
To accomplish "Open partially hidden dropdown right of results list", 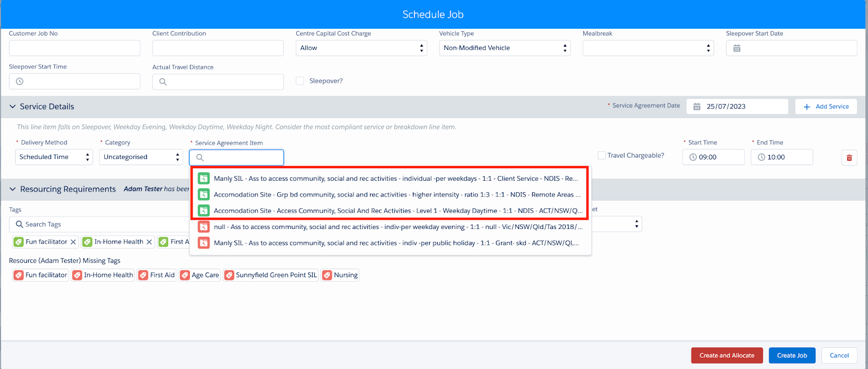I will tap(617, 224).
